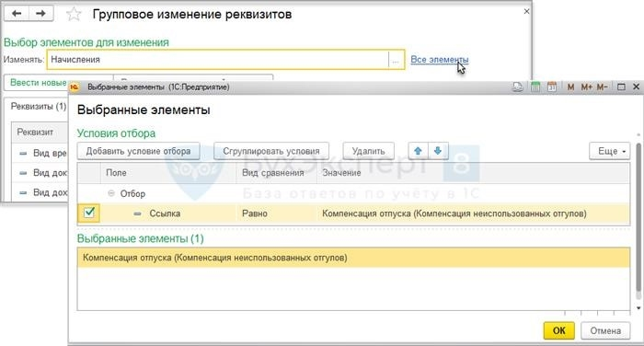Add to favorites with the star icon

coord(74,15)
